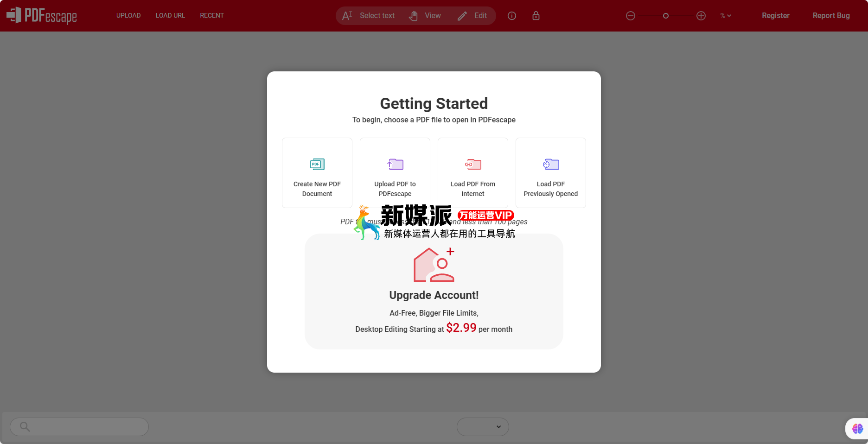Click the 'Ad-Free, Bigger File Limits,' text

[434, 313]
